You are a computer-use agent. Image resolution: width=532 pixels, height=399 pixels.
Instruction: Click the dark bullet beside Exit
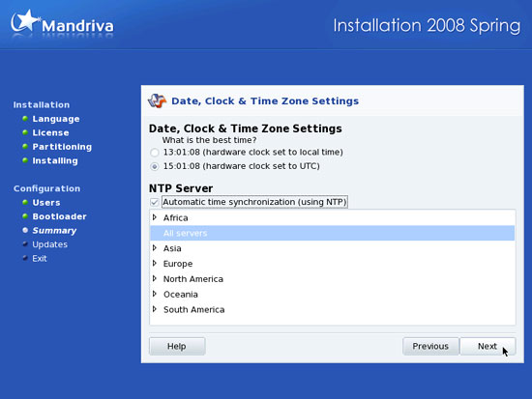[25, 258]
